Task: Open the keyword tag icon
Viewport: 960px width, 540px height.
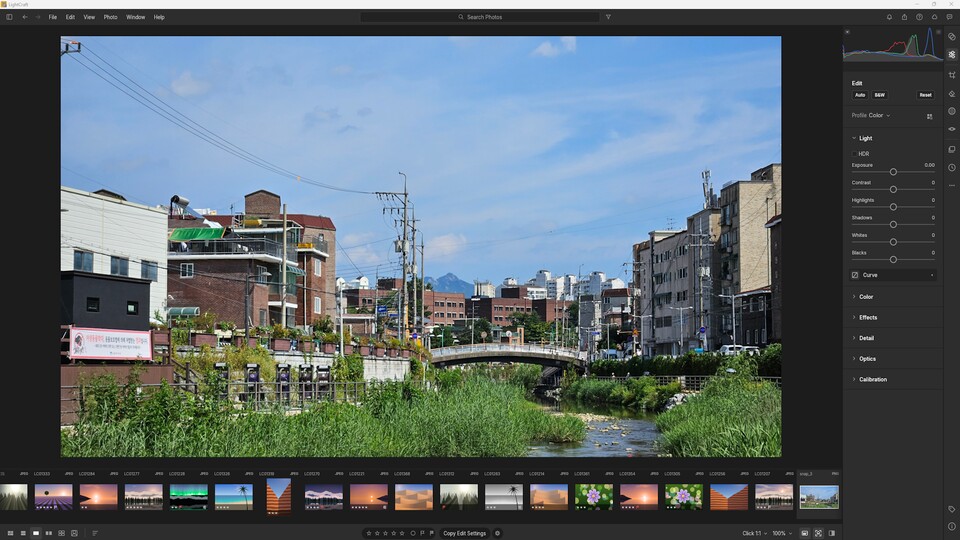Action: coord(951,509)
